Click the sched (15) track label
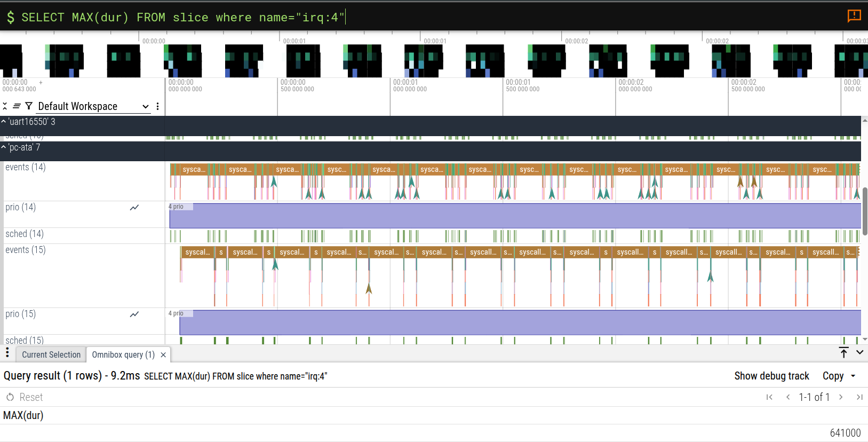868x442 pixels. tap(25, 340)
